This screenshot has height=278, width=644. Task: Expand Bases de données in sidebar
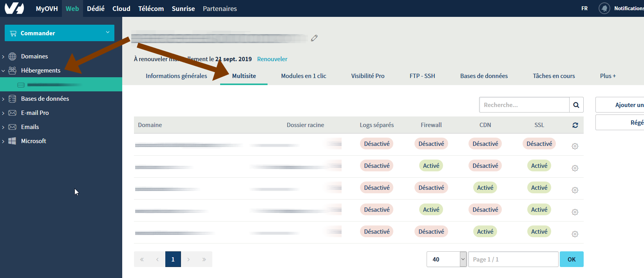point(3,99)
